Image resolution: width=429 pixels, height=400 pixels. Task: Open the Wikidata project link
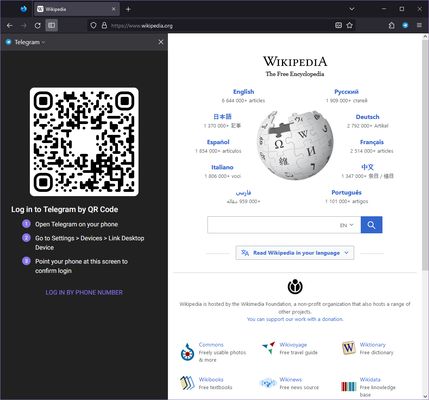coord(370,379)
